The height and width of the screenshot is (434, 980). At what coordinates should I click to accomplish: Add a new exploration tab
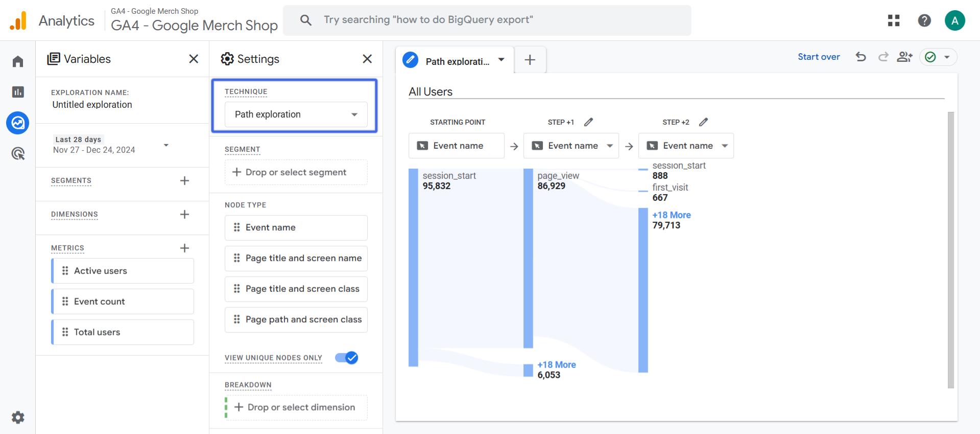pyautogui.click(x=530, y=60)
